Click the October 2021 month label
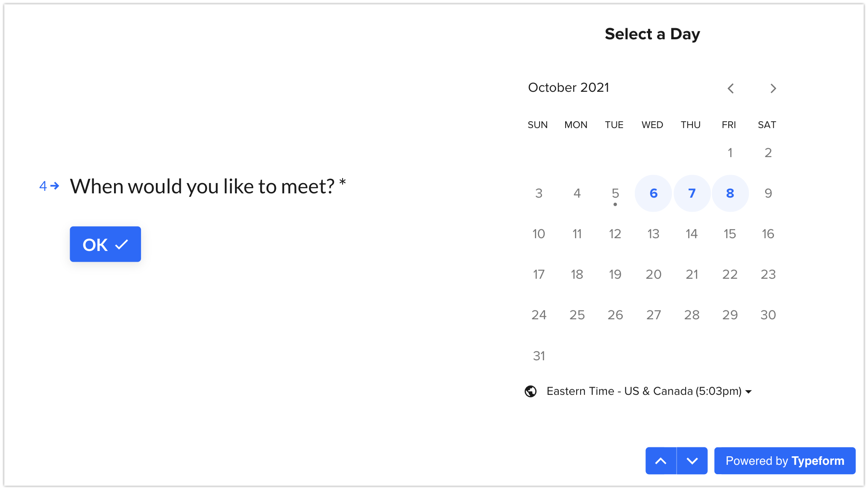The image size is (868, 490). pyautogui.click(x=569, y=87)
